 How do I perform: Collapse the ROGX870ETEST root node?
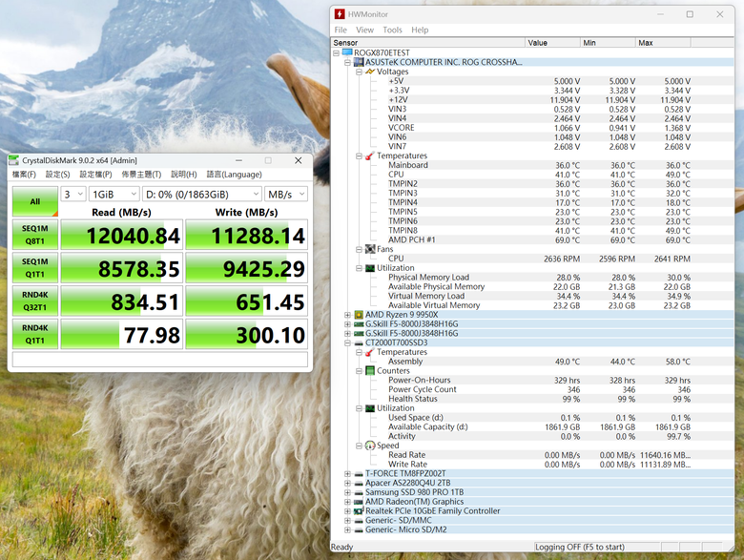coord(336,53)
